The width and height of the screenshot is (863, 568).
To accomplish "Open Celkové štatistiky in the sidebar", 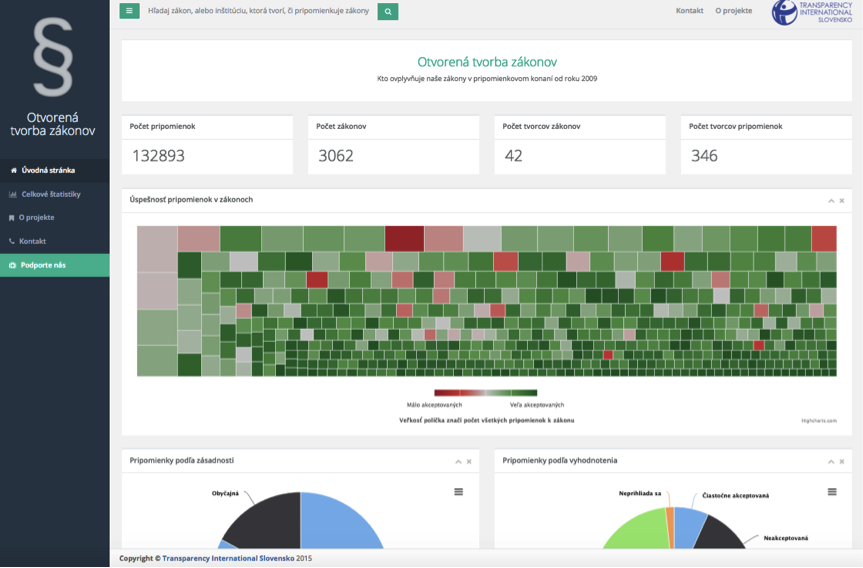I will pyautogui.click(x=54, y=194).
